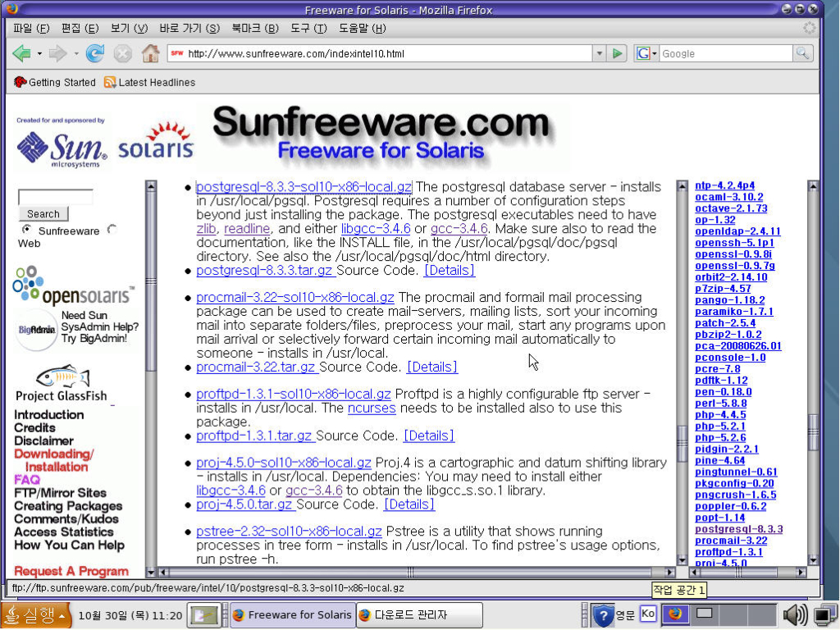Open the 도움말 (H) menu
Viewport: 840px width, 630px height.
(x=362, y=28)
